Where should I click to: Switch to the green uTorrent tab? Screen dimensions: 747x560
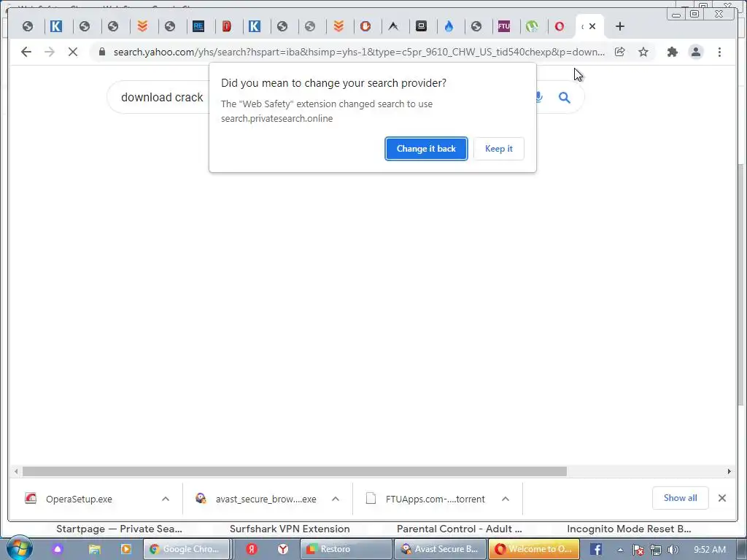[x=532, y=26]
